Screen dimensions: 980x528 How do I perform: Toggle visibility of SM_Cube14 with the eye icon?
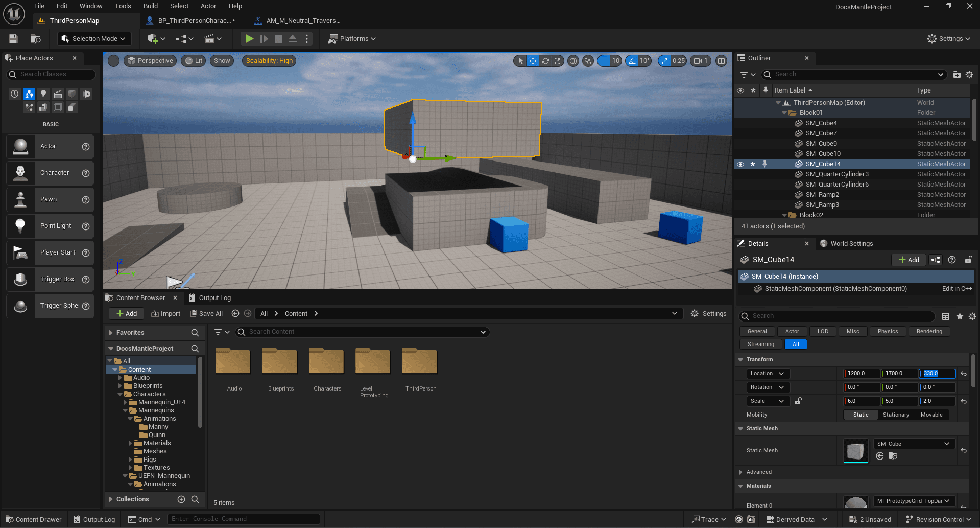point(740,164)
